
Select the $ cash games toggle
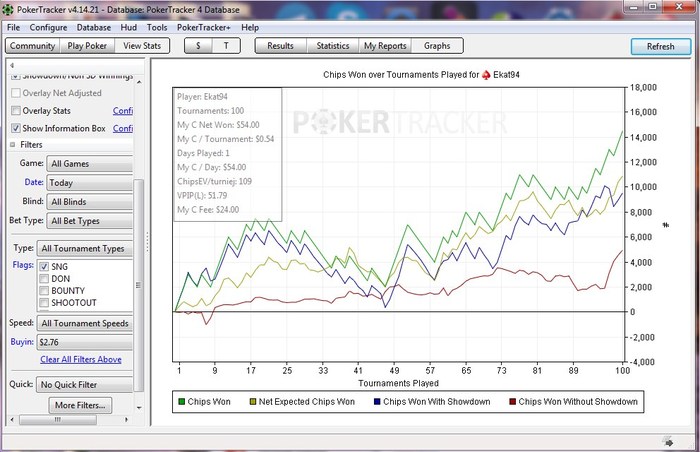[198, 46]
